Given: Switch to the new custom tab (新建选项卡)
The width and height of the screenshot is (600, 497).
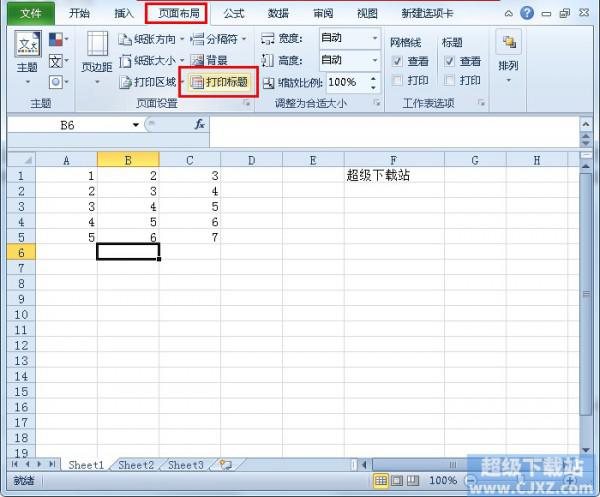Looking at the screenshot, I should tap(427, 14).
